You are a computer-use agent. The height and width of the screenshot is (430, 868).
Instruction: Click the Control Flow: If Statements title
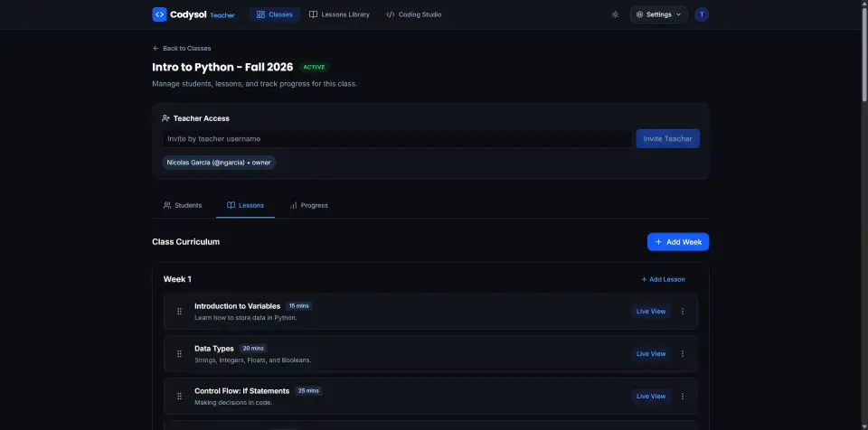pyautogui.click(x=242, y=391)
